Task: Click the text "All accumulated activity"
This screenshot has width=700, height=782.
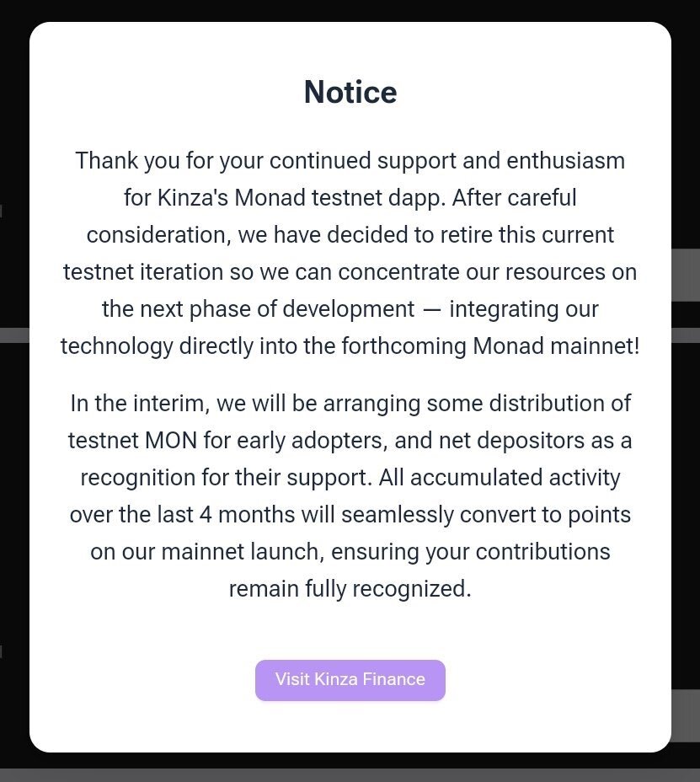Action: click(x=499, y=478)
